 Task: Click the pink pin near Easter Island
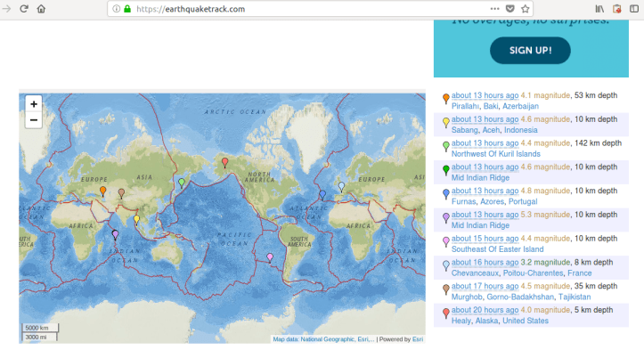270,257
